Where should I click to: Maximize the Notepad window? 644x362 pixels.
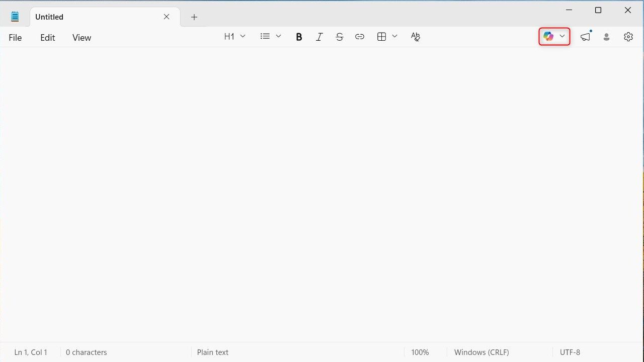[598, 10]
